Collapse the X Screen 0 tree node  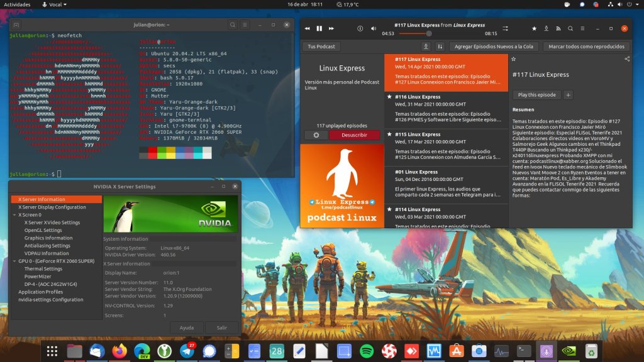14,215
